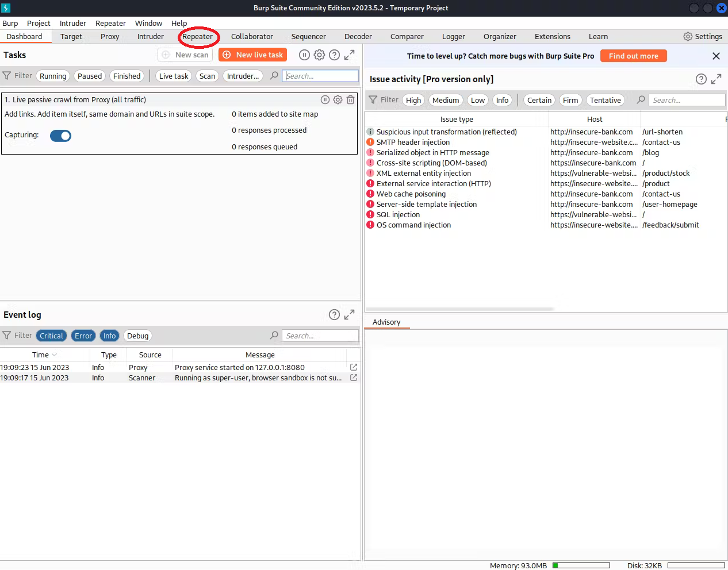Click the Issue activity filter funnel icon

[x=373, y=100]
